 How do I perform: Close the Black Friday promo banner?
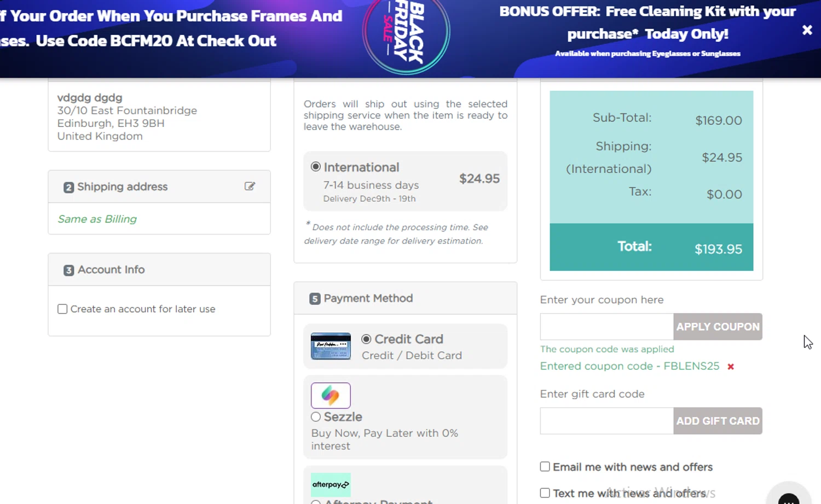pos(807,30)
